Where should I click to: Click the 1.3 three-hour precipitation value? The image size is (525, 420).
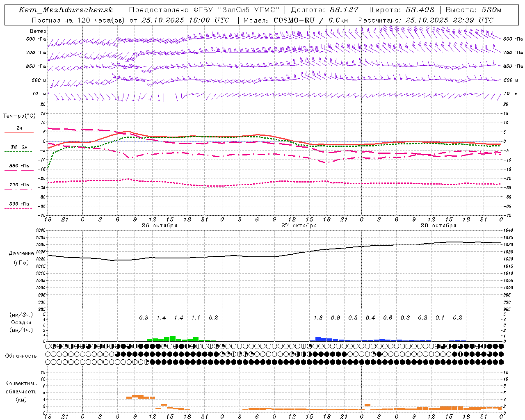point(318,318)
